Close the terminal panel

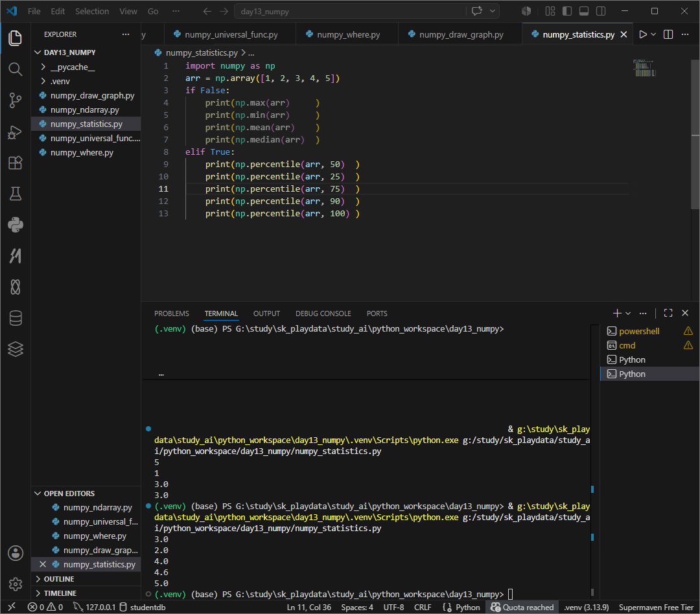(685, 313)
